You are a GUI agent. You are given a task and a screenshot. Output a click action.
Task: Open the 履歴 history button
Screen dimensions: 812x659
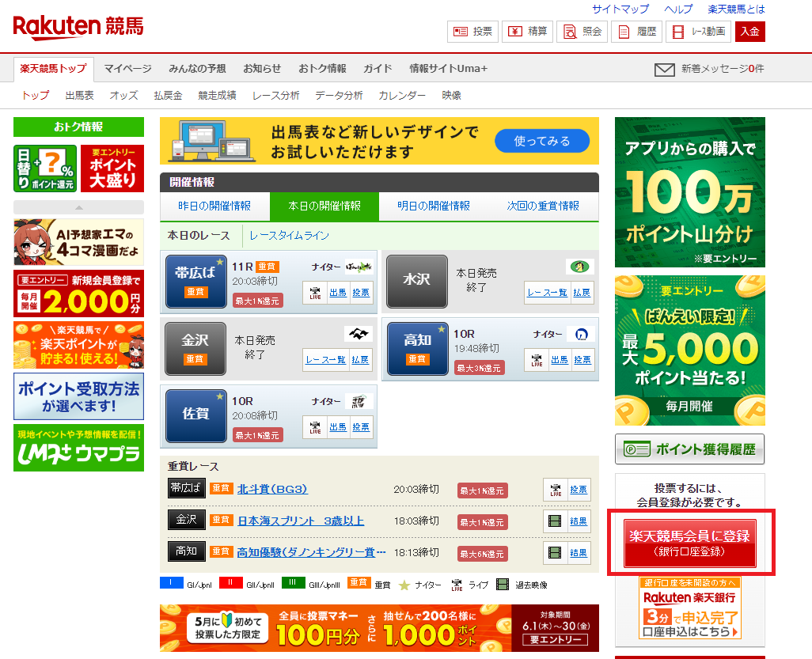[637, 32]
